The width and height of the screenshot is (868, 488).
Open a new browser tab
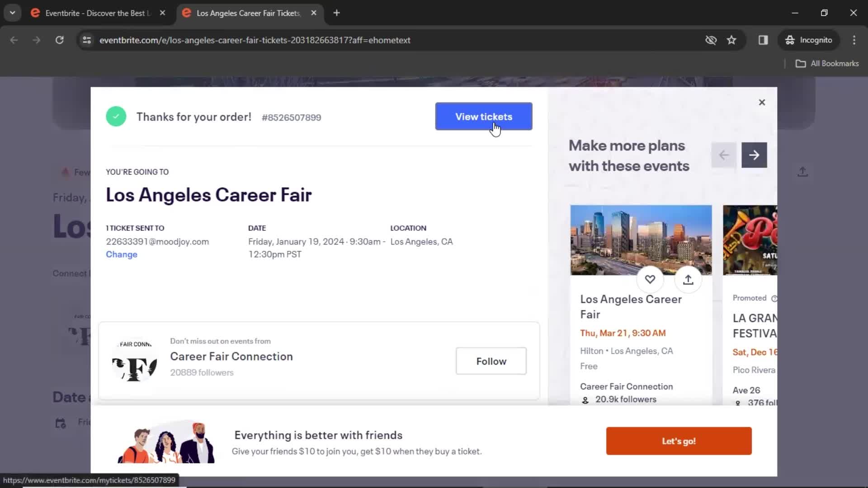point(336,13)
